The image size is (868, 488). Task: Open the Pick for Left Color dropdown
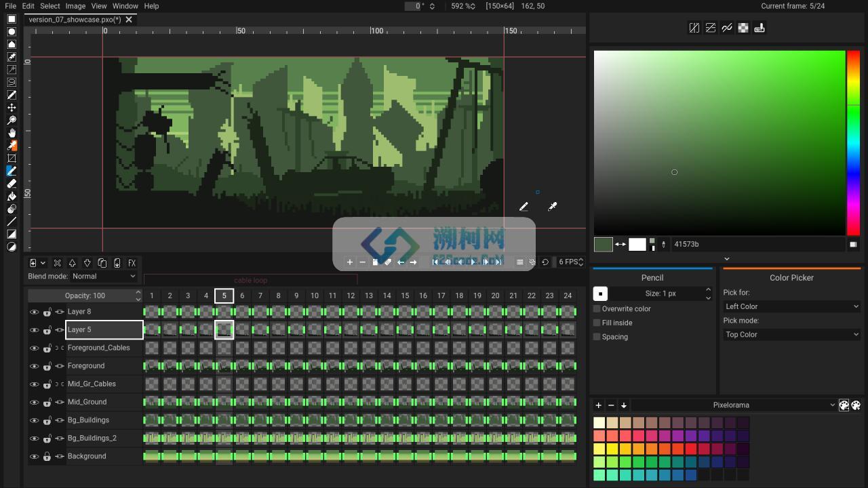click(x=791, y=306)
